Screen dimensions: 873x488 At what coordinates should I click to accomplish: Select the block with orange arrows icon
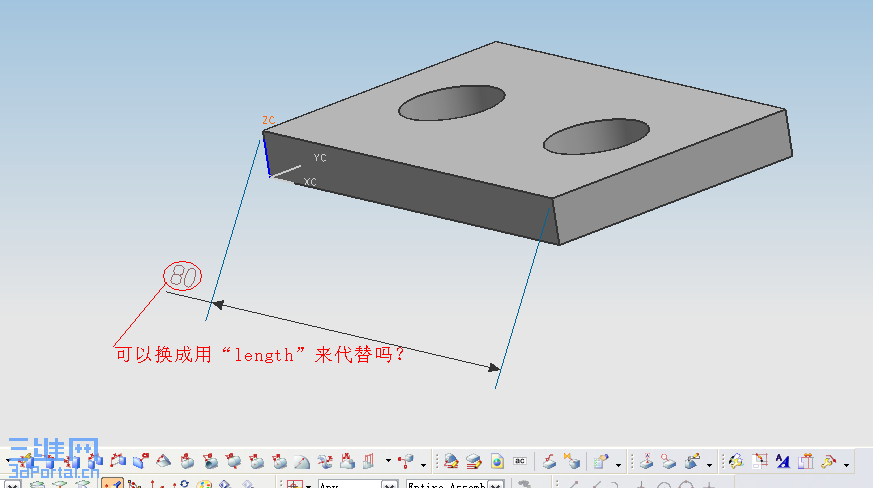pos(572,461)
